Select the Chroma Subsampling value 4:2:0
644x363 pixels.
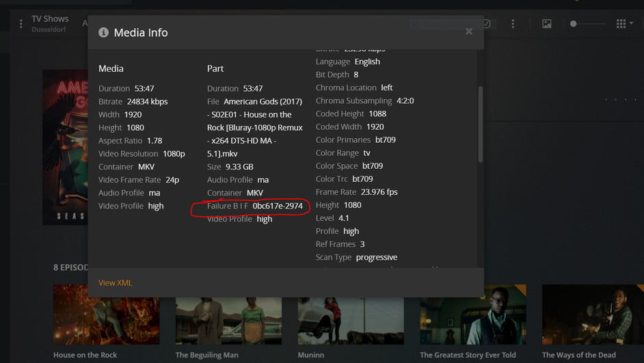tap(405, 100)
